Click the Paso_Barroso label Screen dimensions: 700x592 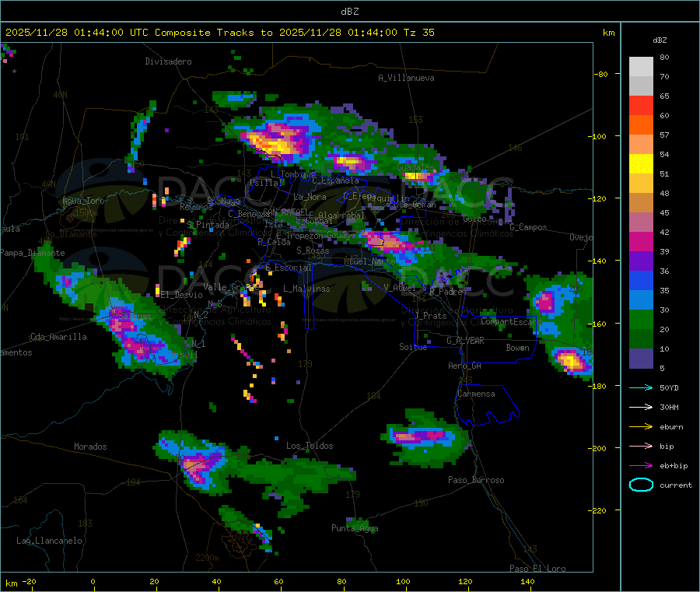[x=476, y=480]
